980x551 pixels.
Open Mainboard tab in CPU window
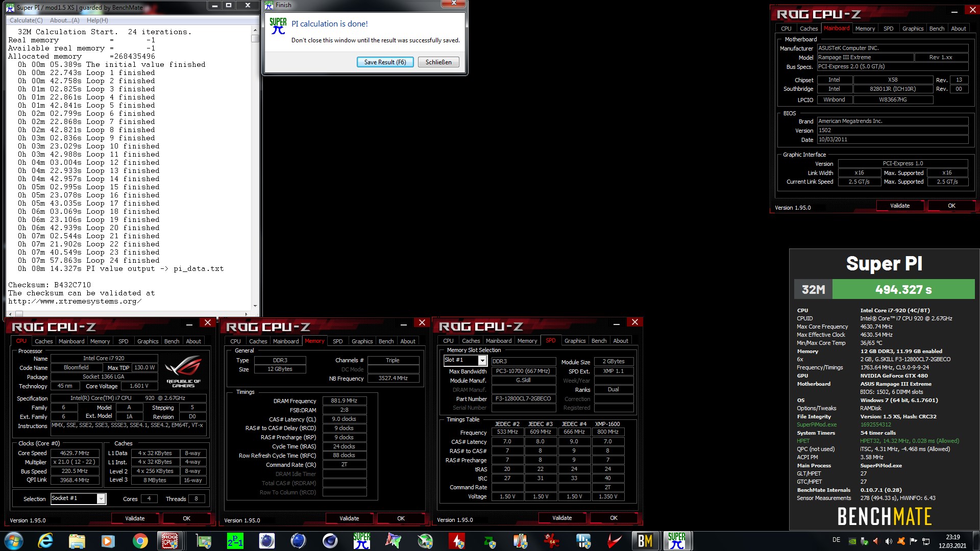71,341
